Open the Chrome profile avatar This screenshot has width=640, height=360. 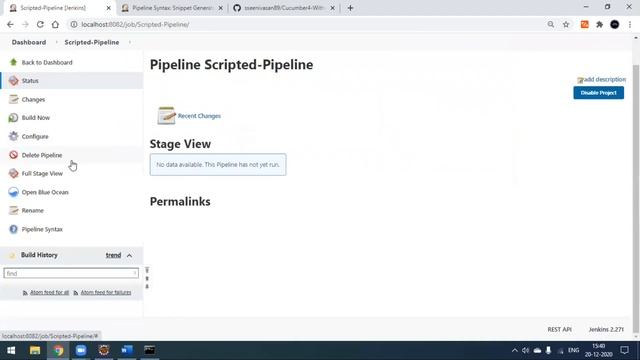(614, 24)
